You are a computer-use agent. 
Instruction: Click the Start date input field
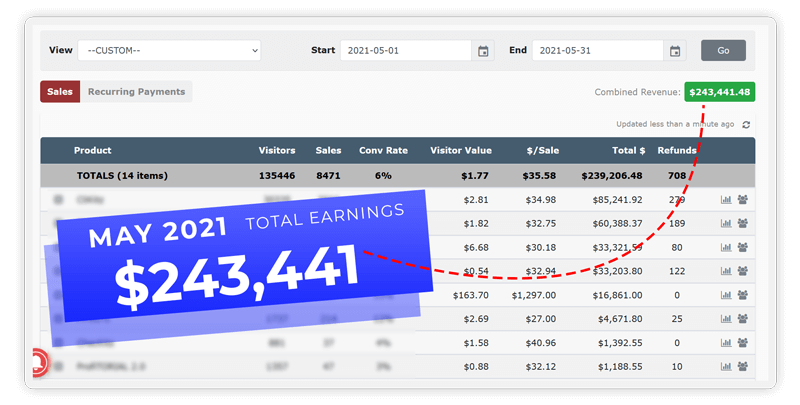click(x=405, y=51)
